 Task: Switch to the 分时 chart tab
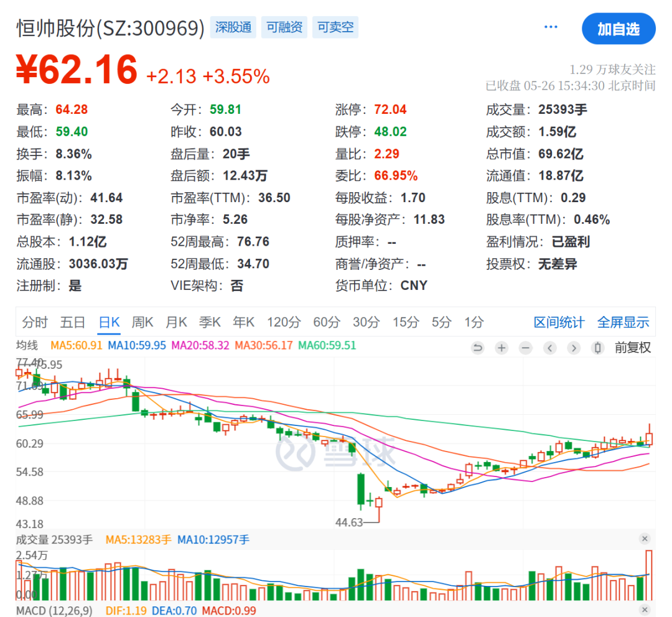35,322
